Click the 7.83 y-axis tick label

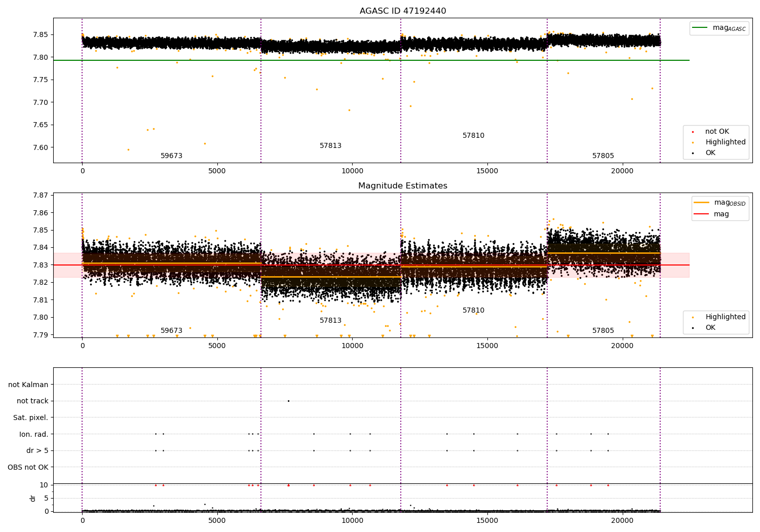pyautogui.click(x=41, y=265)
